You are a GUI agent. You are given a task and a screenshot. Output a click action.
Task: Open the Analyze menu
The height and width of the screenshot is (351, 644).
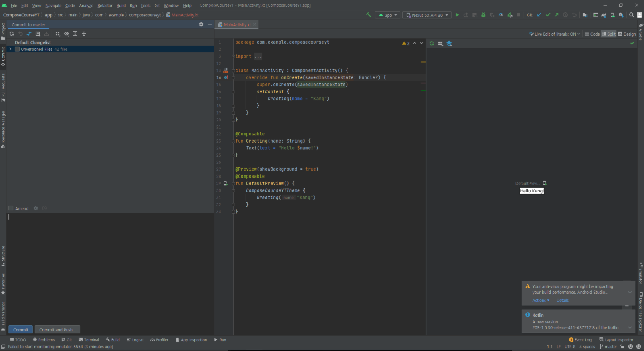pyautogui.click(x=86, y=6)
